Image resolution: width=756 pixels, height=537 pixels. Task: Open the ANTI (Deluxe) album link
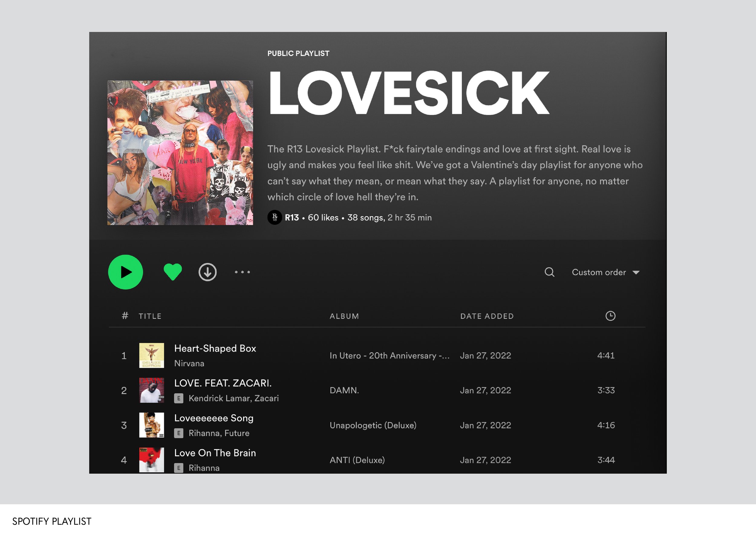pyautogui.click(x=357, y=460)
